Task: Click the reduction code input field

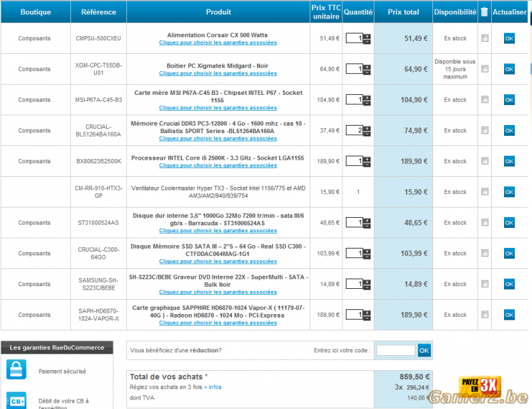Action: click(x=396, y=350)
